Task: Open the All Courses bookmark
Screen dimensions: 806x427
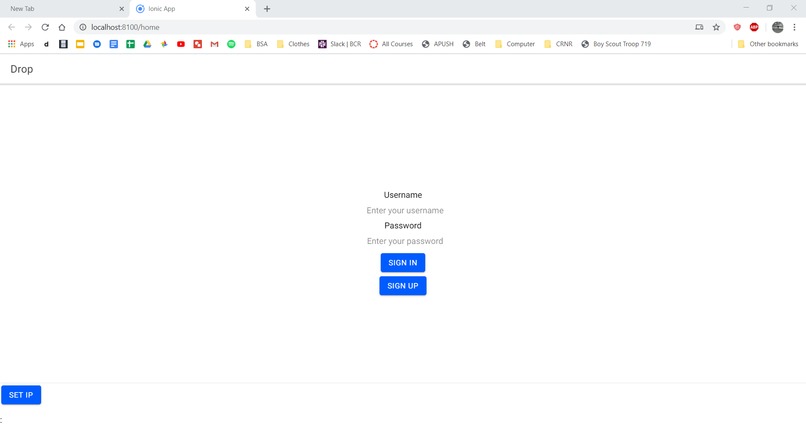Action: 391,44
